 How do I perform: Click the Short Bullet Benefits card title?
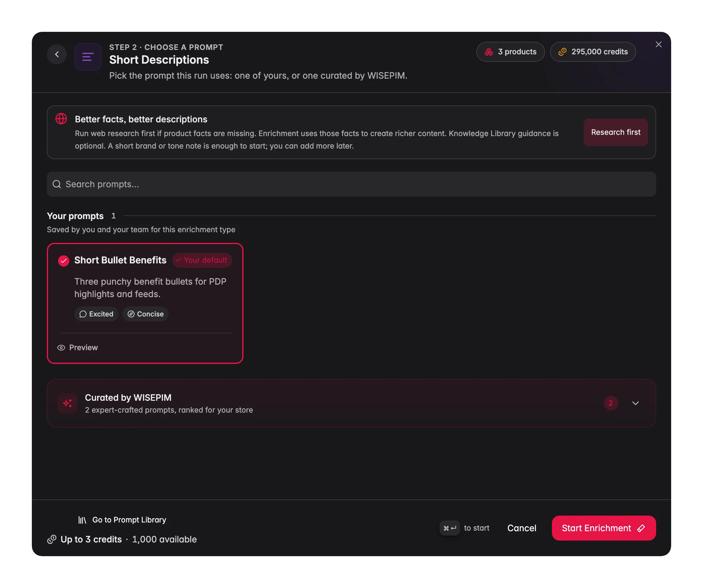click(x=120, y=260)
